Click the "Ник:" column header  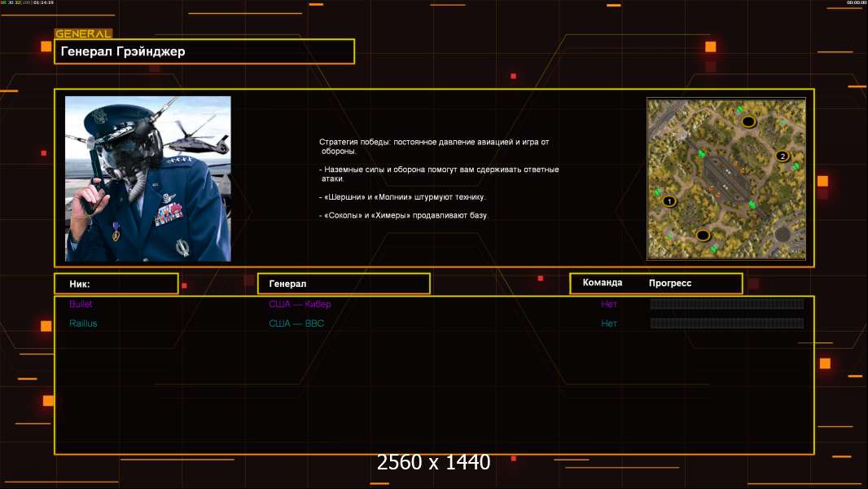116,284
